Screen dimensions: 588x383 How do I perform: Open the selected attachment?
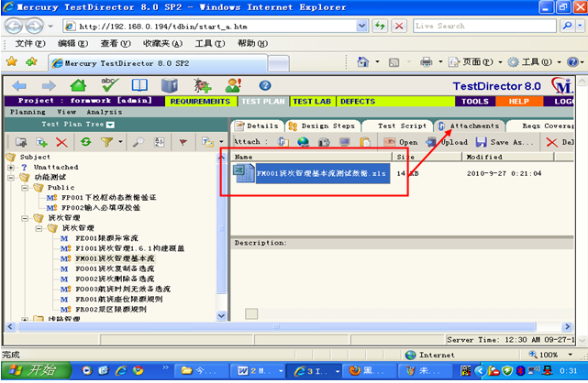point(401,142)
